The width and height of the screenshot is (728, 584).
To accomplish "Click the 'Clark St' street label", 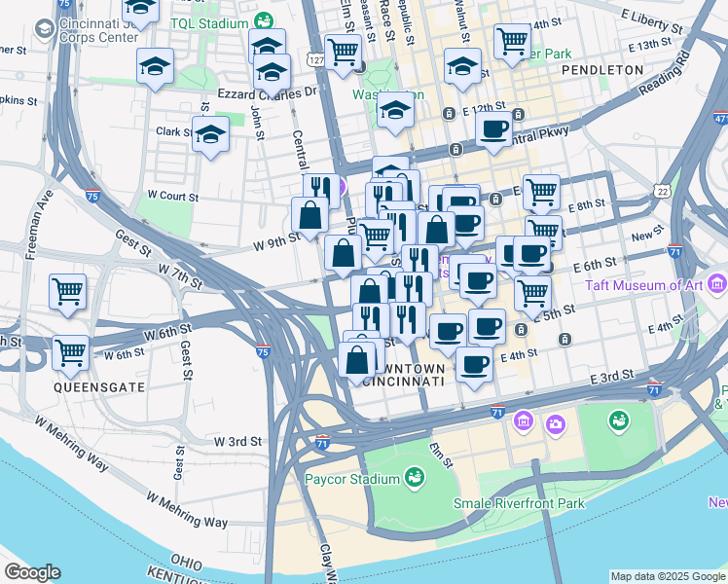I will 173,131.
